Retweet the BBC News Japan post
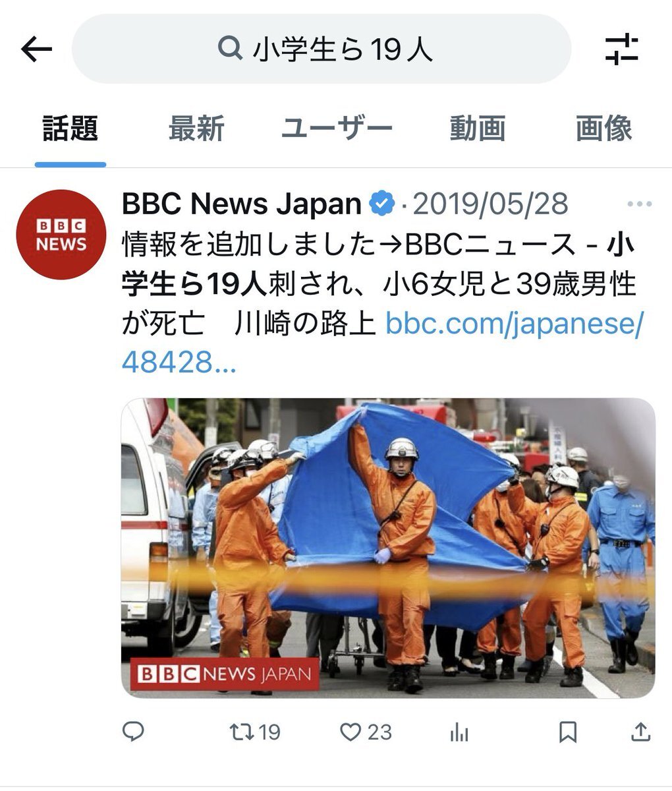The image size is (672, 791). point(255,732)
